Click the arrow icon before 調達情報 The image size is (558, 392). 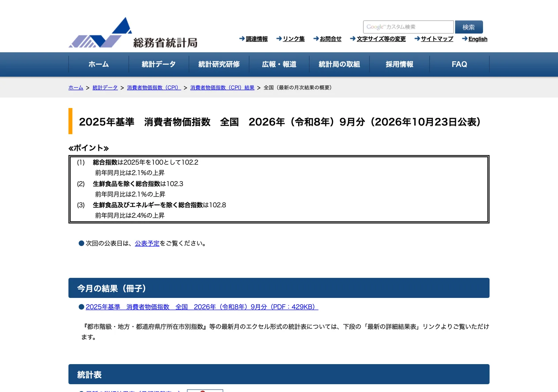[x=242, y=39]
